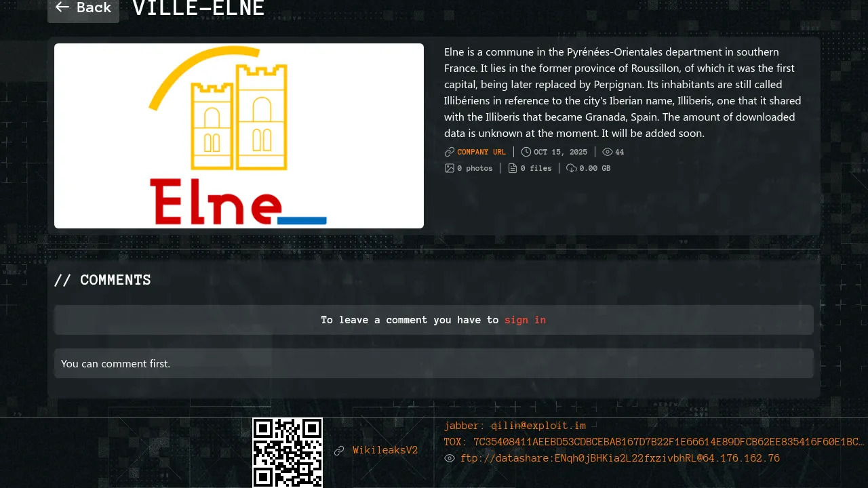868x488 pixels.
Task: Click the files document icon
Action: 513,168
